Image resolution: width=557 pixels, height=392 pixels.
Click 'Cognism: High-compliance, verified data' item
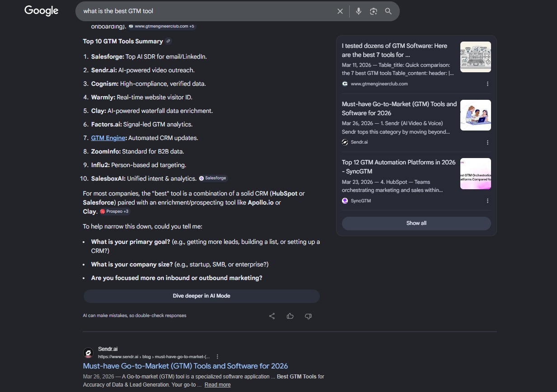148,84
